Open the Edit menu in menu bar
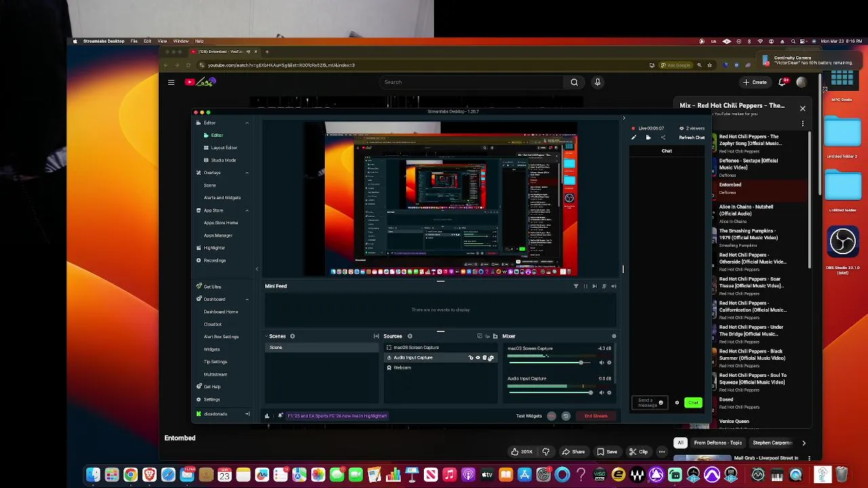 (x=147, y=41)
